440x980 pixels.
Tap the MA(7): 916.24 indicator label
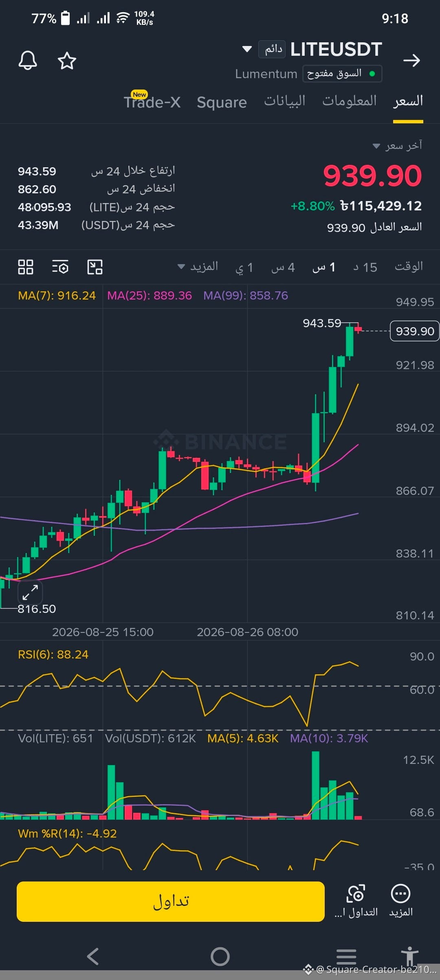(x=57, y=295)
